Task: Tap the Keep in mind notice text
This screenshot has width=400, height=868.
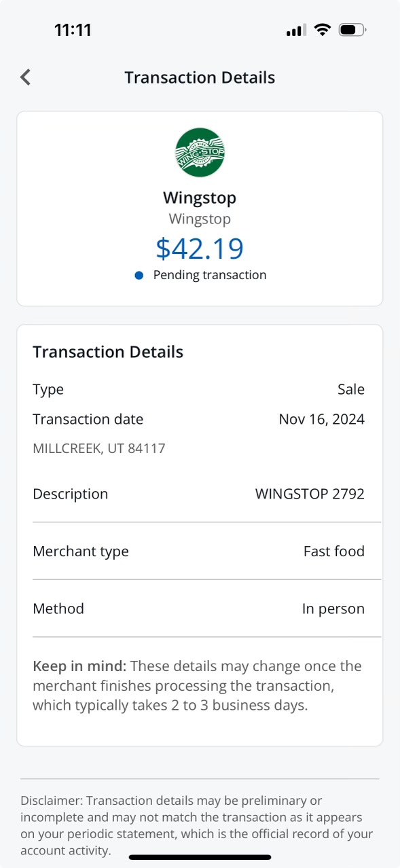Action: point(198,685)
